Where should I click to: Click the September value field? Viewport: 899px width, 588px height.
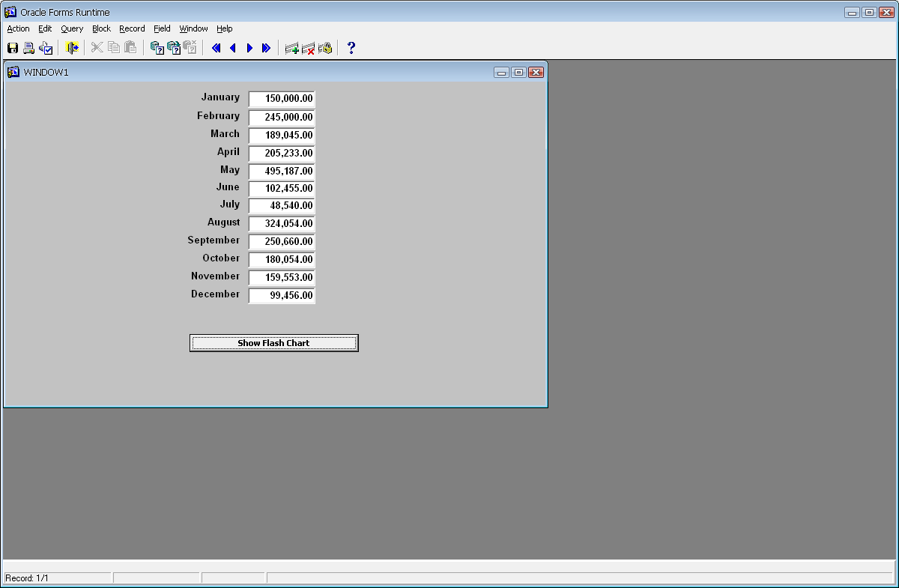pos(282,242)
